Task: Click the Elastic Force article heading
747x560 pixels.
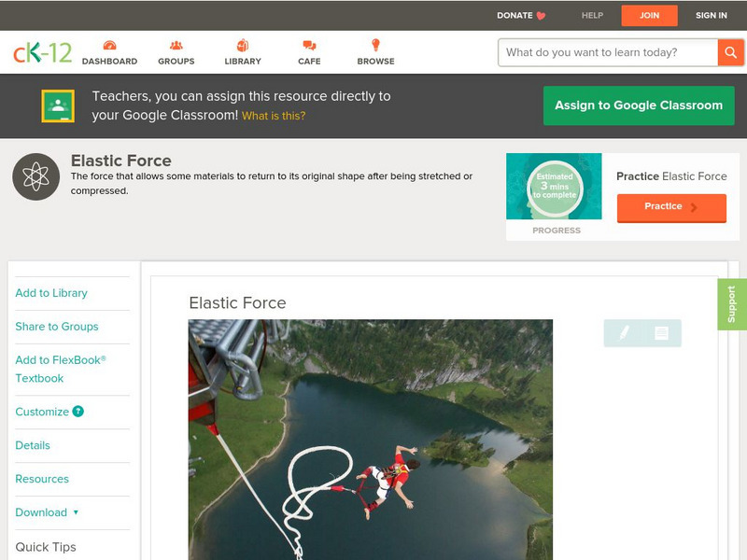Action: coord(238,302)
